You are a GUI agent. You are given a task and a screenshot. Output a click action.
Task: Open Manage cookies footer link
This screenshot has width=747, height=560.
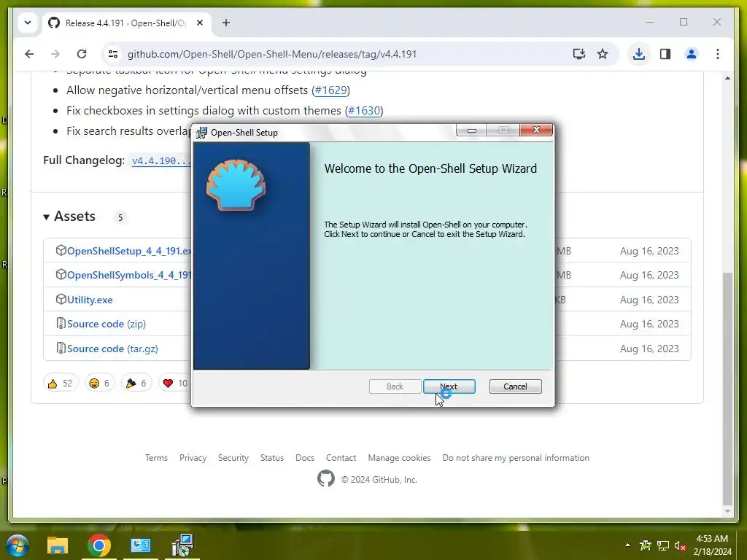399,458
